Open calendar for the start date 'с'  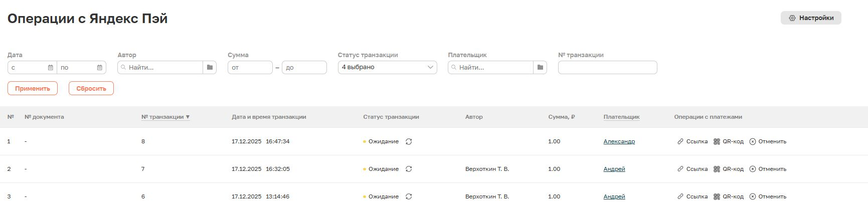coord(51,68)
